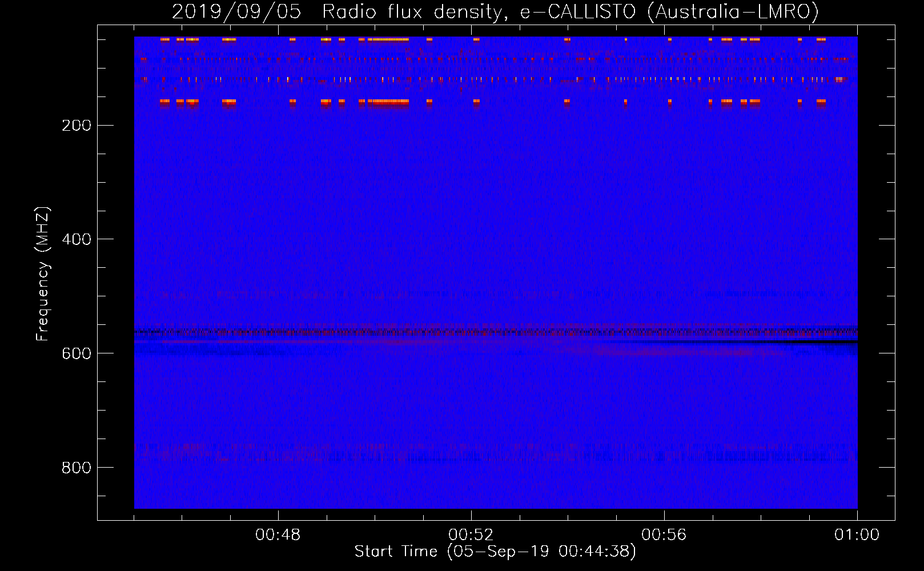Click the '800' frequency tick label
The image size is (924, 571).
(77, 468)
